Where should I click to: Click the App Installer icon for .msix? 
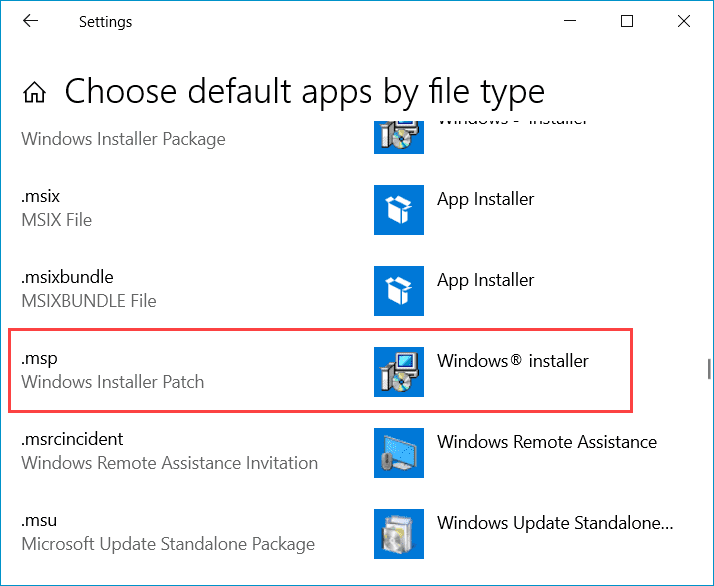click(398, 210)
